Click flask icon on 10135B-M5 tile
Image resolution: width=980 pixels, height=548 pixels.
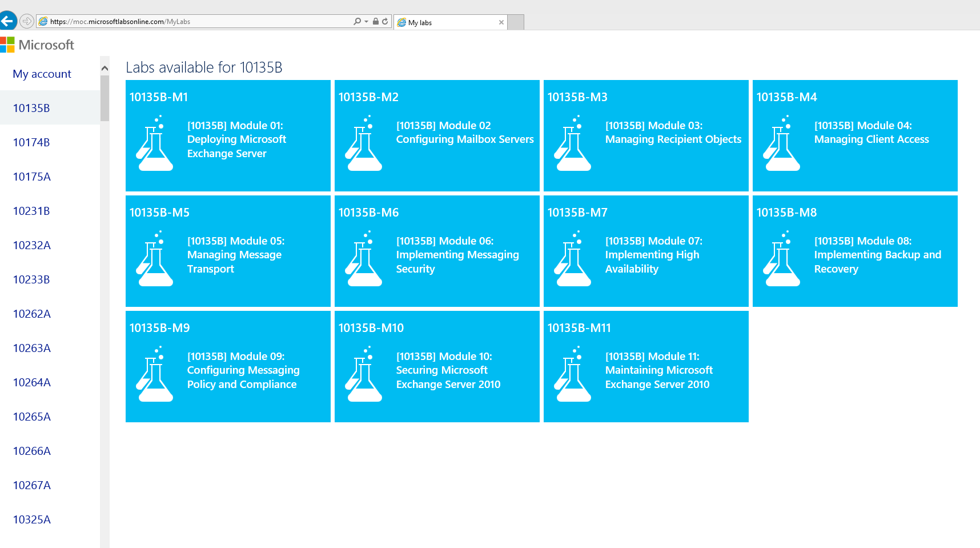155,258
